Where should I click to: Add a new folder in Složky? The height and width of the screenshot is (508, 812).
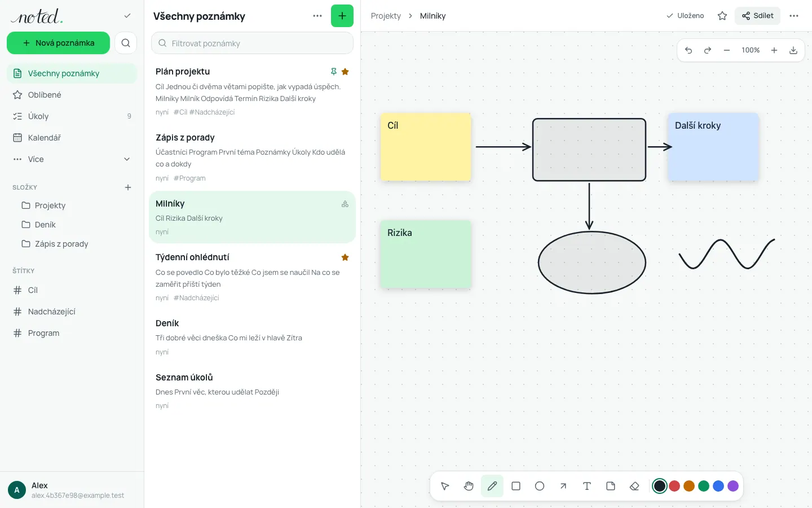click(128, 187)
